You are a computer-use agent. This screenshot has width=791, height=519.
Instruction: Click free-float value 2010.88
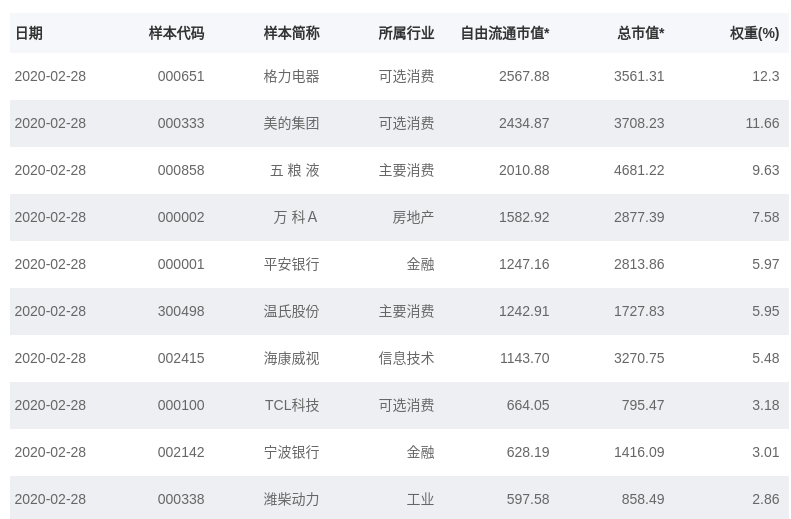524,170
